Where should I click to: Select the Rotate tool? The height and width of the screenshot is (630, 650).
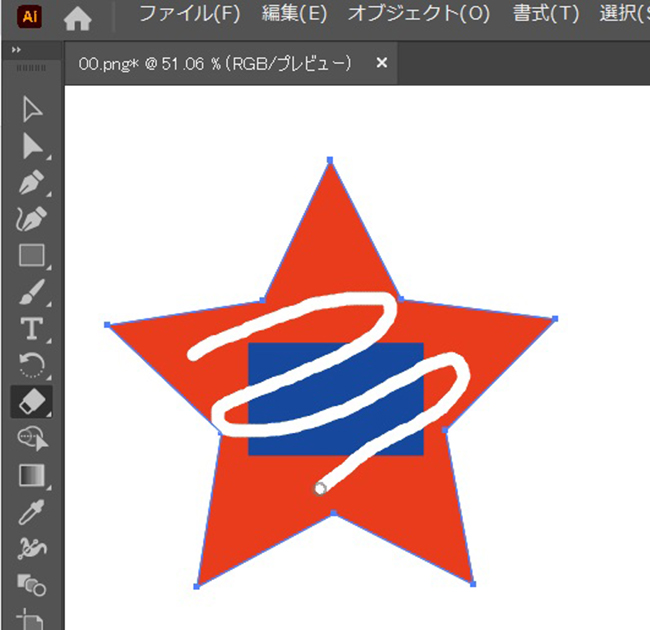click(32, 365)
